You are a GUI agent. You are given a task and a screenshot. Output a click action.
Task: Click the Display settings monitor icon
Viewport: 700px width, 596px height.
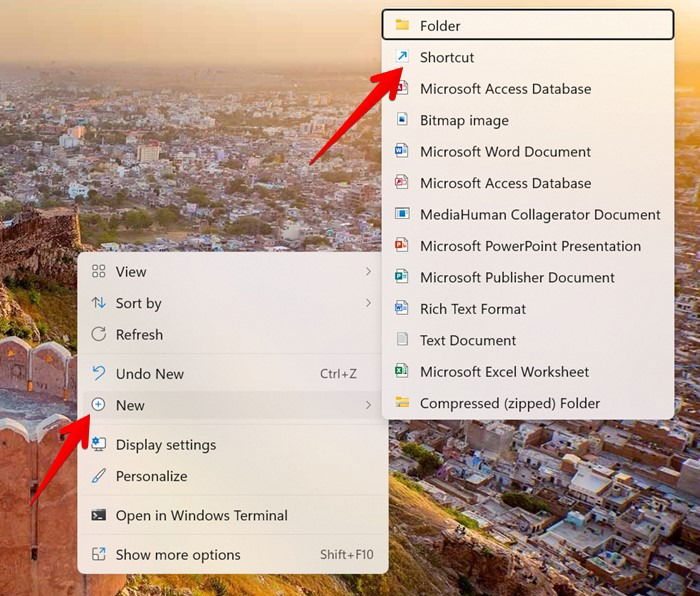pos(99,444)
